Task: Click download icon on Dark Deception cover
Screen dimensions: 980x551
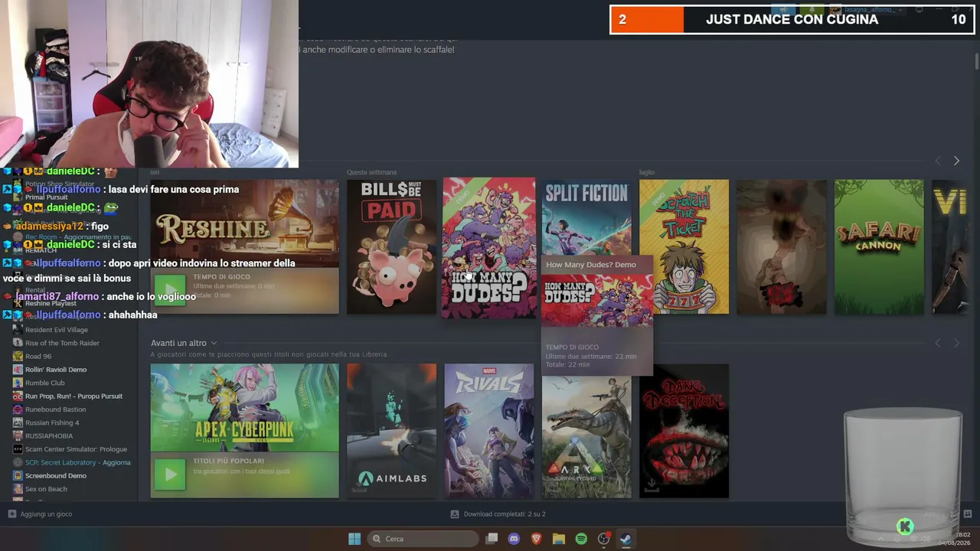Action: pyautogui.click(x=651, y=486)
